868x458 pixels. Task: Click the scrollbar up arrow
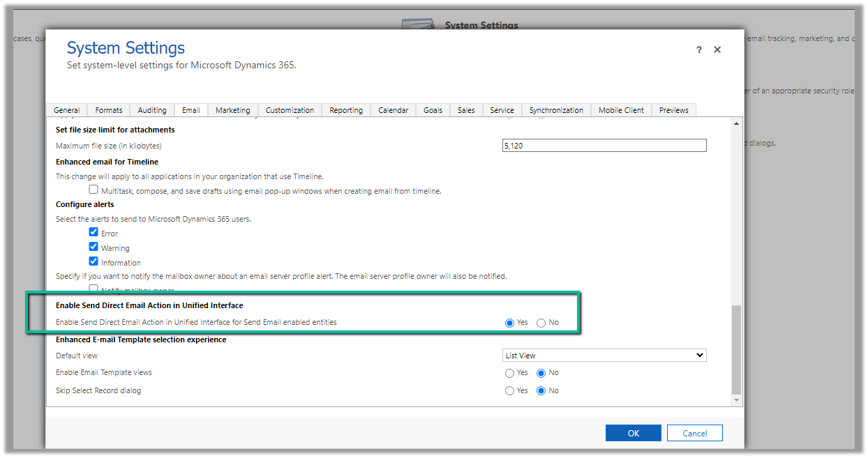(x=736, y=124)
